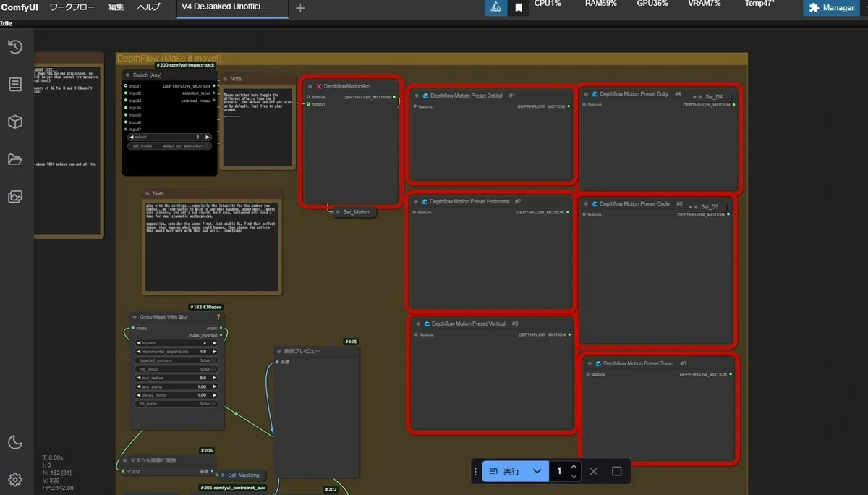Open the workflows folder sidebar icon
This screenshot has width=868, height=495.
tap(14, 159)
